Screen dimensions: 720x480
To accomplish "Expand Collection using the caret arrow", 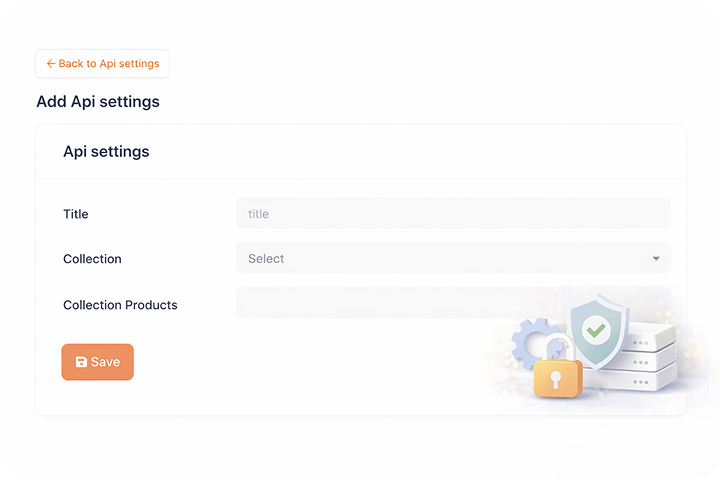I will point(656,259).
